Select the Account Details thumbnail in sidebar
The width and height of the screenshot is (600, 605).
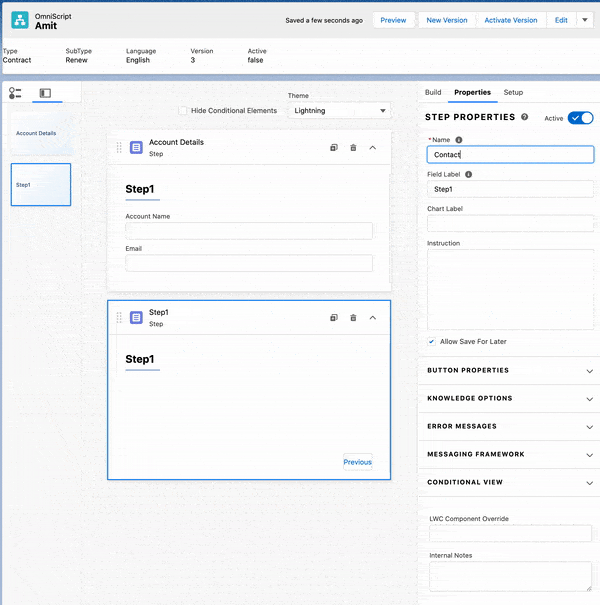click(40, 133)
